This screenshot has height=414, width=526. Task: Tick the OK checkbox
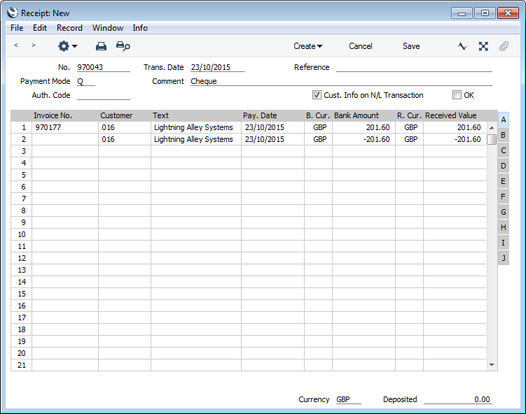[x=457, y=95]
